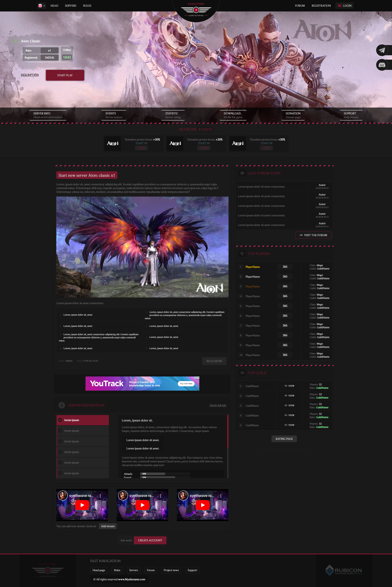View the rank 2 guild eye icon

286,396
